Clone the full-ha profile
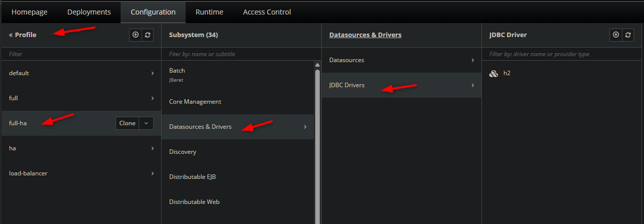This screenshot has height=224, width=644. click(x=127, y=123)
